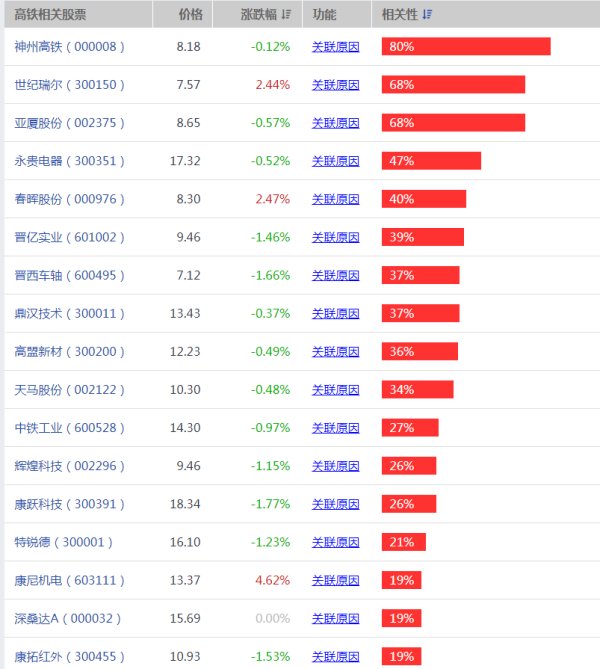Select change 2.47% in 春晖股份 row

(x=273, y=199)
